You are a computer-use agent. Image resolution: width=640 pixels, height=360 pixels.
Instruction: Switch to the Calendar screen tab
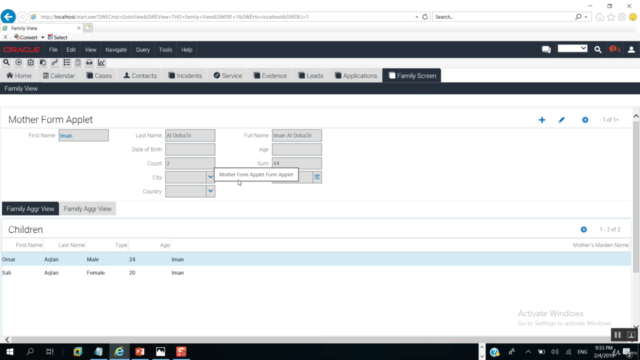coord(59,76)
